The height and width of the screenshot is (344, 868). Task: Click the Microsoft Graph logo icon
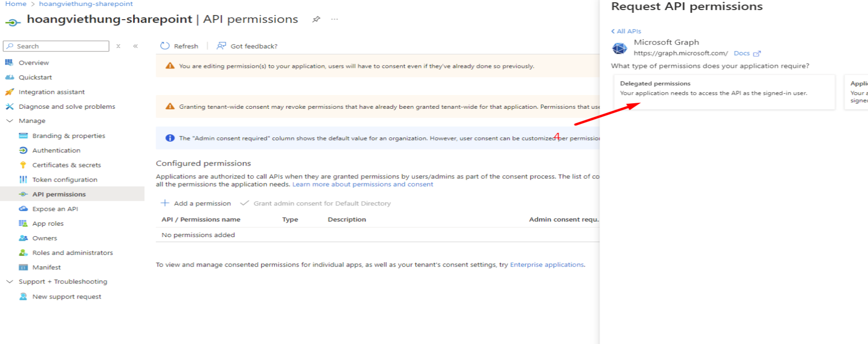619,48
